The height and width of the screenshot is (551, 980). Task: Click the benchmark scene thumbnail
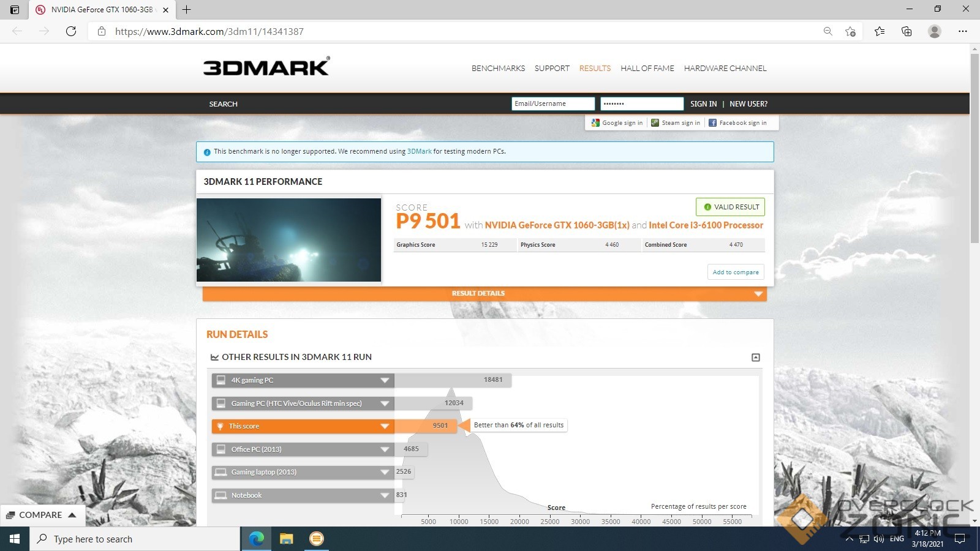click(x=288, y=240)
